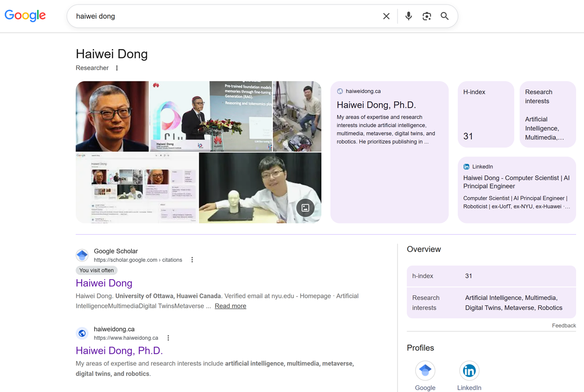The height and width of the screenshot is (392, 584).
Task: Click the 'Haiwei Dong' knowledge panel heading
Action: [112, 54]
